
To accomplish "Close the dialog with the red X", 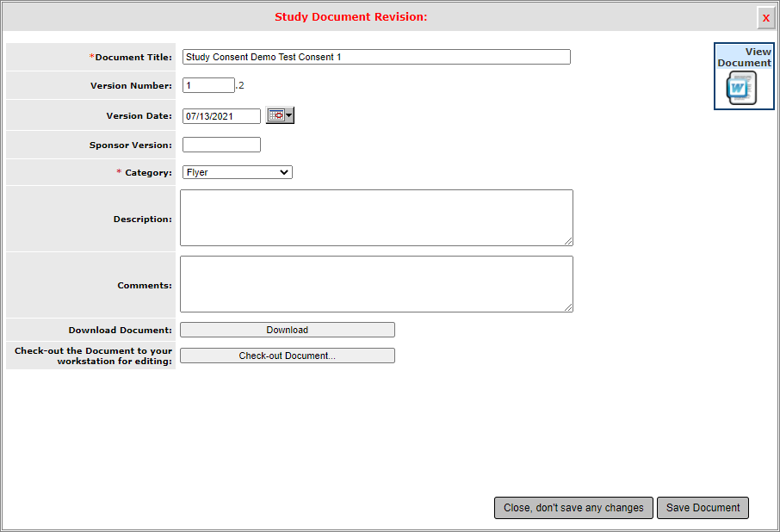I will pyautogui.click(x=765, y=17).
